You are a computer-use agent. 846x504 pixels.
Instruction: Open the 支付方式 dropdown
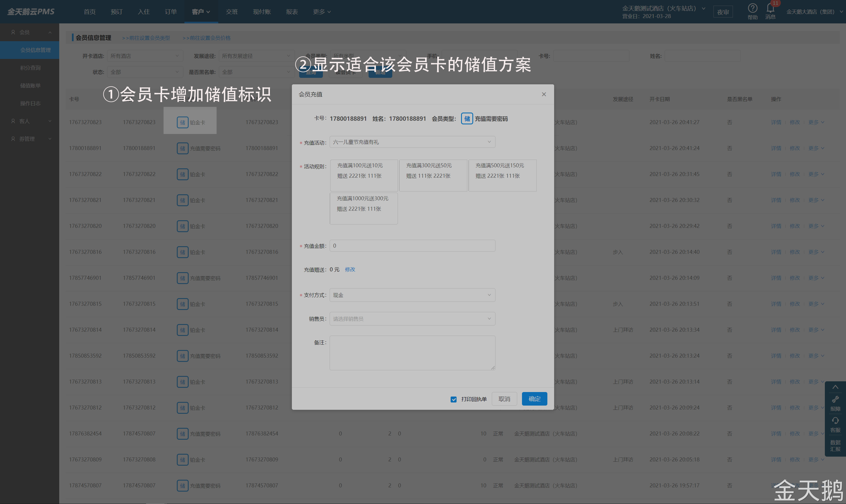[412, 295]
